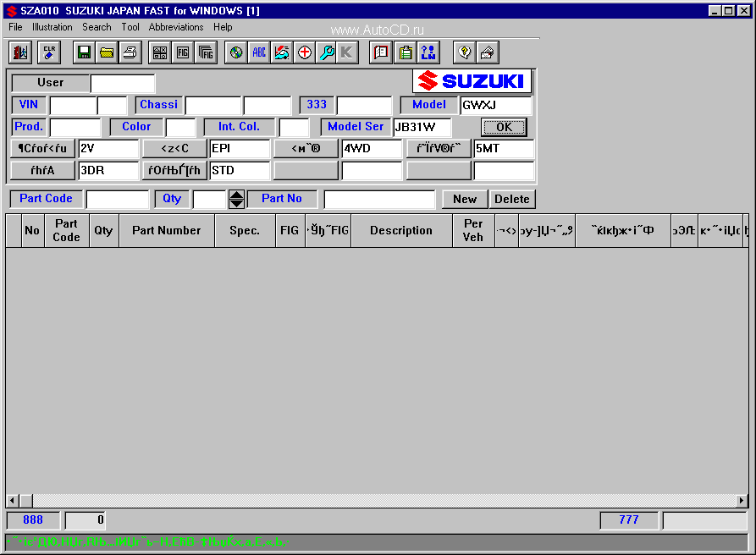The height and width of the screenshot is (555, 756).
Task: Click the printer toolbar icon
Action: point(130,52)
